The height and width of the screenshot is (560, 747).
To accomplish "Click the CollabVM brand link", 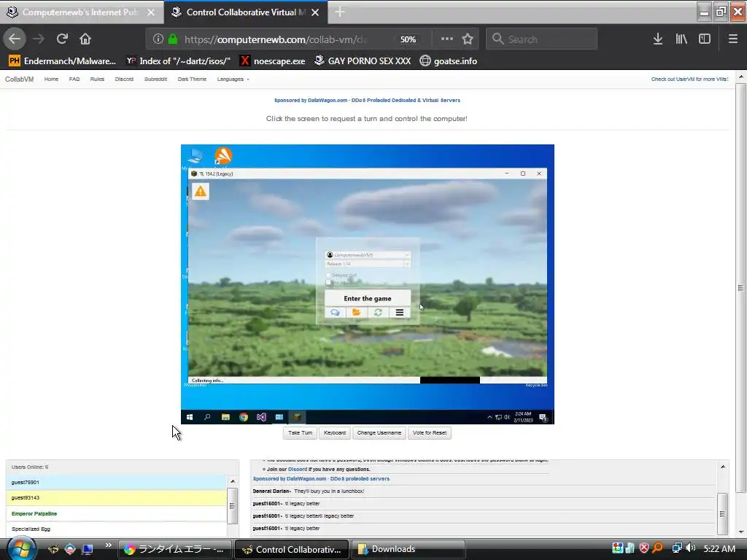I will (x=20, y=79).
